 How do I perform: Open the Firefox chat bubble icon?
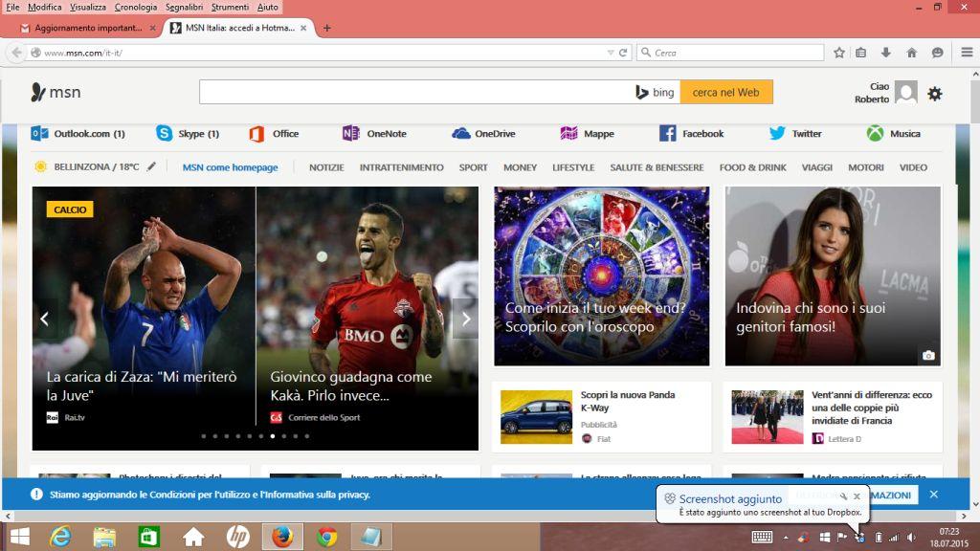coord(938,54)
